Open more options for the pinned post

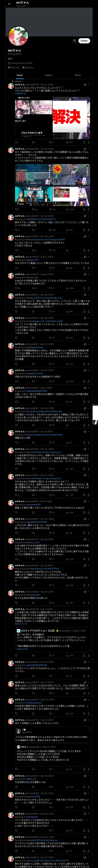pos(89,85)
